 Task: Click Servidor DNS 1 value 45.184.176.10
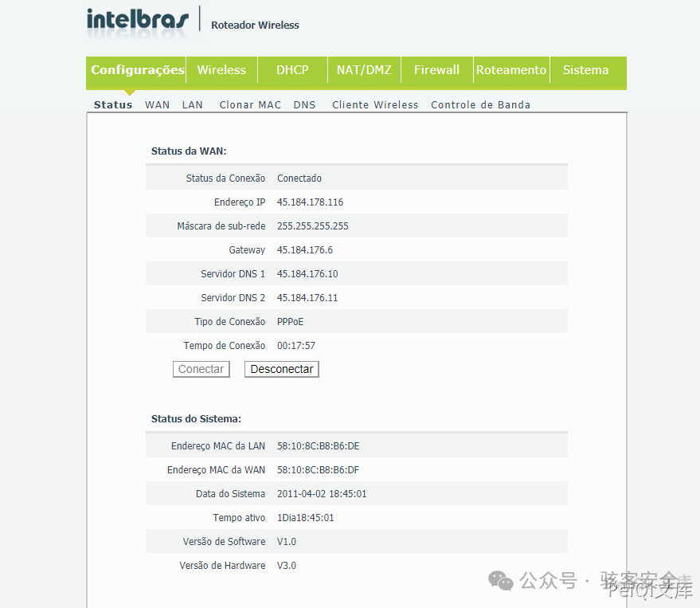pyautogui.click(x=307, y=274)
